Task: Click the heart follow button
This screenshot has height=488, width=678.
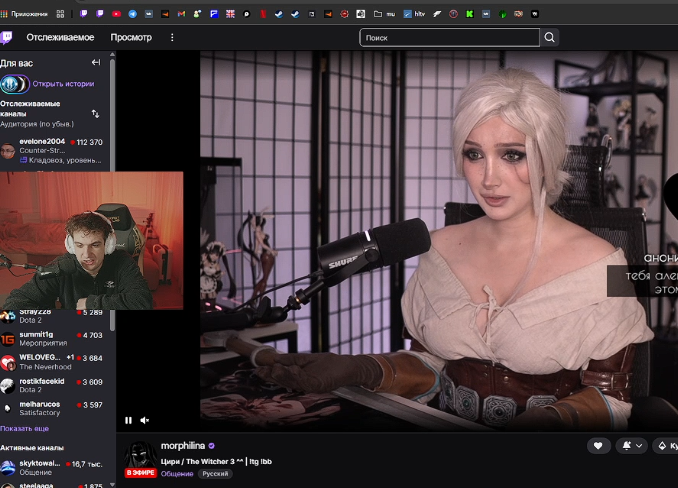Action: (598, 446)
